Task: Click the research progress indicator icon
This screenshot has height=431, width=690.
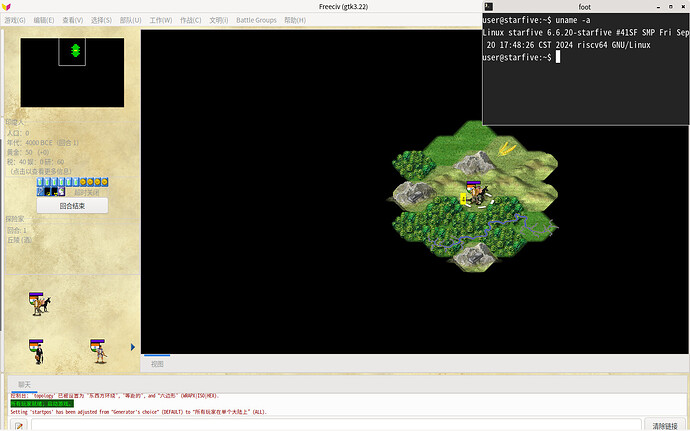Action: [40, 191]
